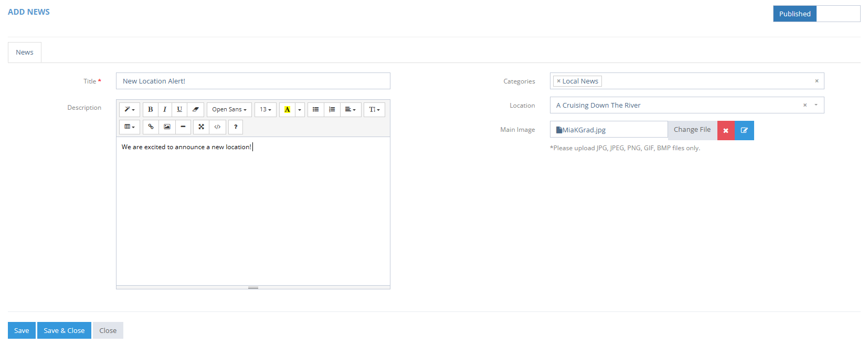The width and height of the screenshot is (868, 344).
Task: Click the insert link icon
Action: point(151,127)
